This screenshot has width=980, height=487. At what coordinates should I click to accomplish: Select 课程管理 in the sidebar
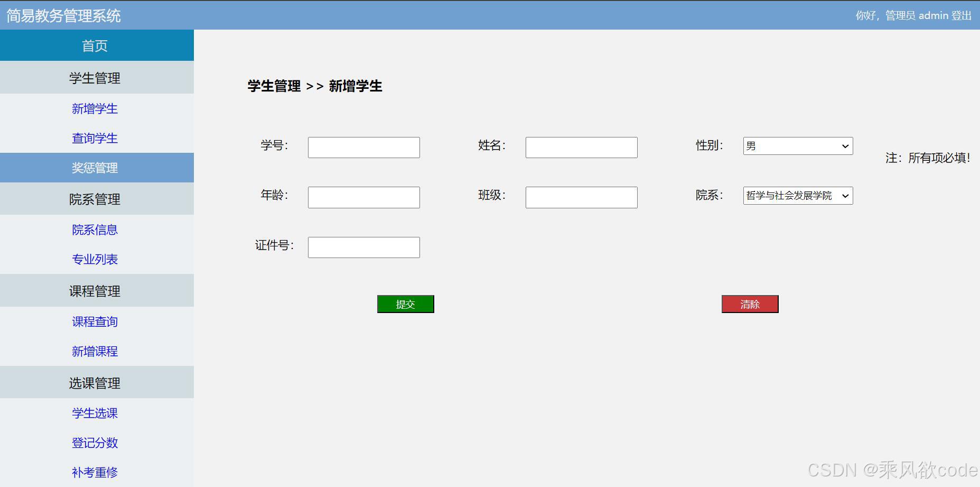tap(96, 290)
